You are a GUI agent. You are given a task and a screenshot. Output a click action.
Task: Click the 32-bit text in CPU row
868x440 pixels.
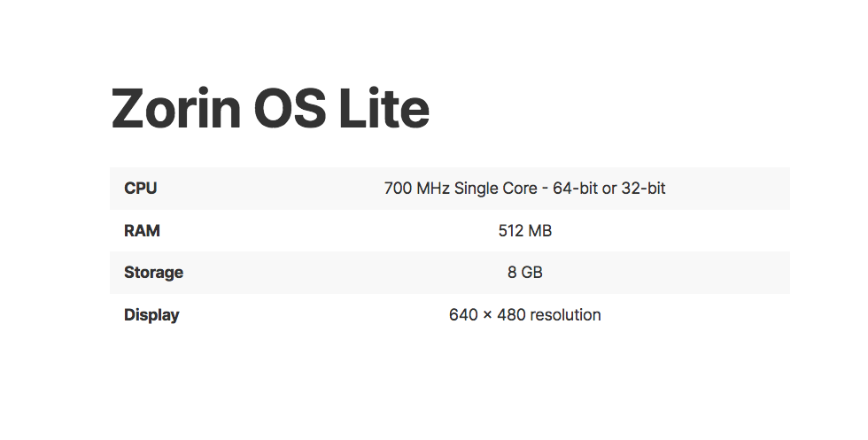[643, 189]
